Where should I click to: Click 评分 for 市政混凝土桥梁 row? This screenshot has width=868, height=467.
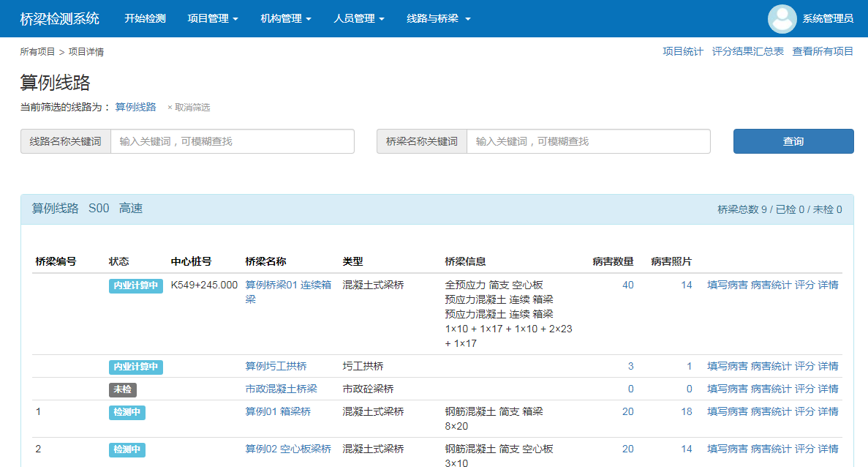coord(804,389)
